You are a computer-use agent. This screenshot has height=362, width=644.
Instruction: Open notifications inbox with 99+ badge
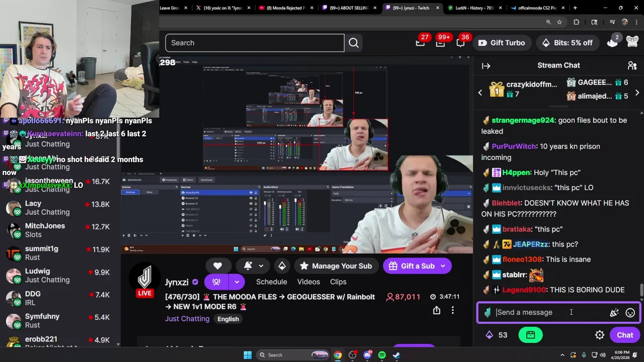[x=440, y=43]
